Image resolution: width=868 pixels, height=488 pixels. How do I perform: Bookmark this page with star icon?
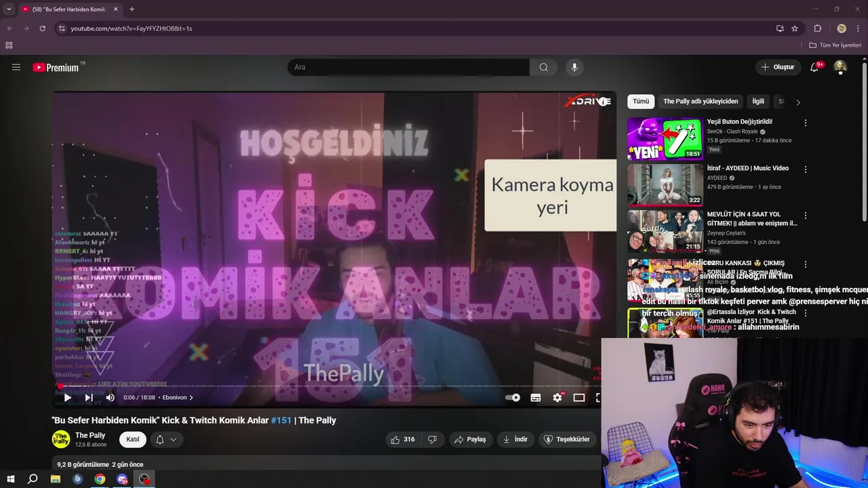click(795, 28)
